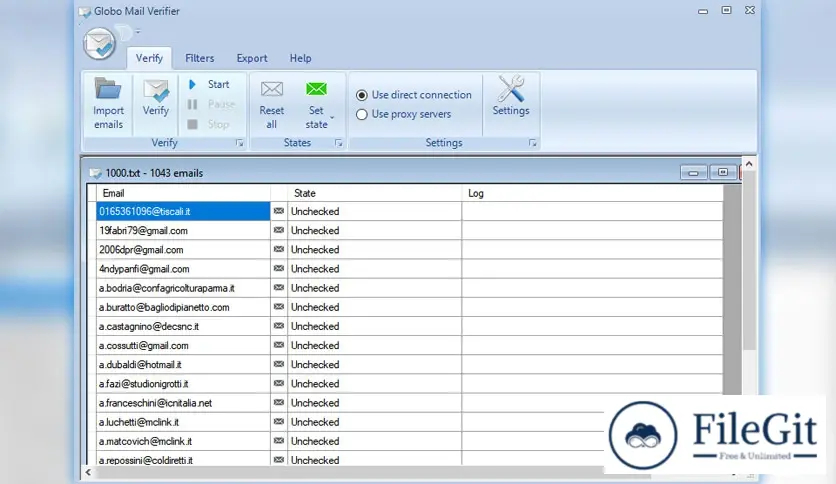Expand the Settings group dialog launcher

[x=532, y=143]
